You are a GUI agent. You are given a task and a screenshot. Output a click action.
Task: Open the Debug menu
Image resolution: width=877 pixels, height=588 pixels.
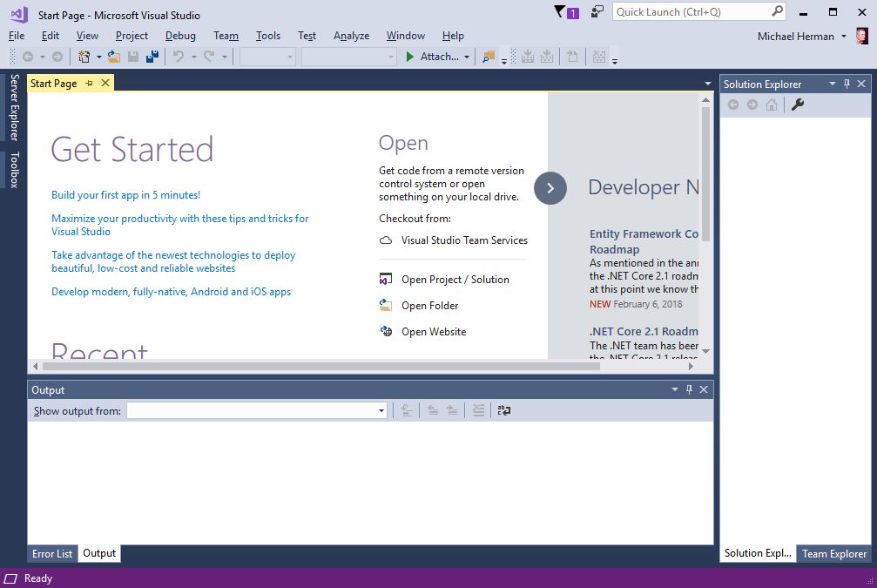[x=180, y=36]
